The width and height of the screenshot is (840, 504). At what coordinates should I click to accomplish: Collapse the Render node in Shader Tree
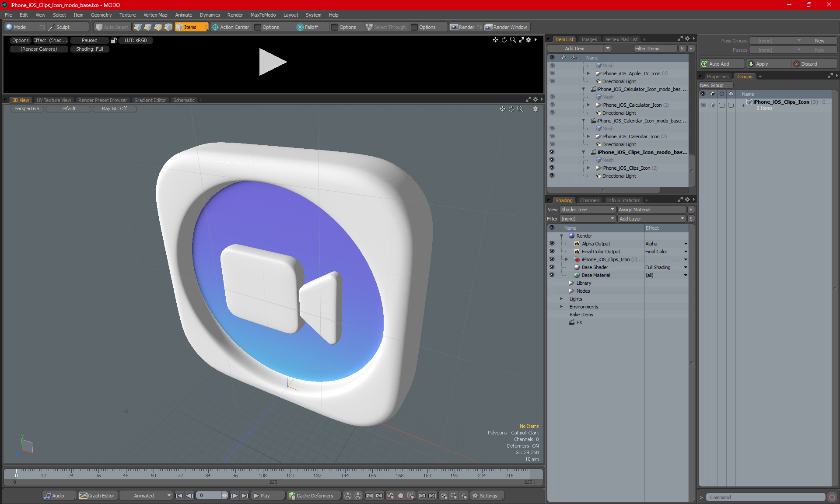tap(562, 236)
